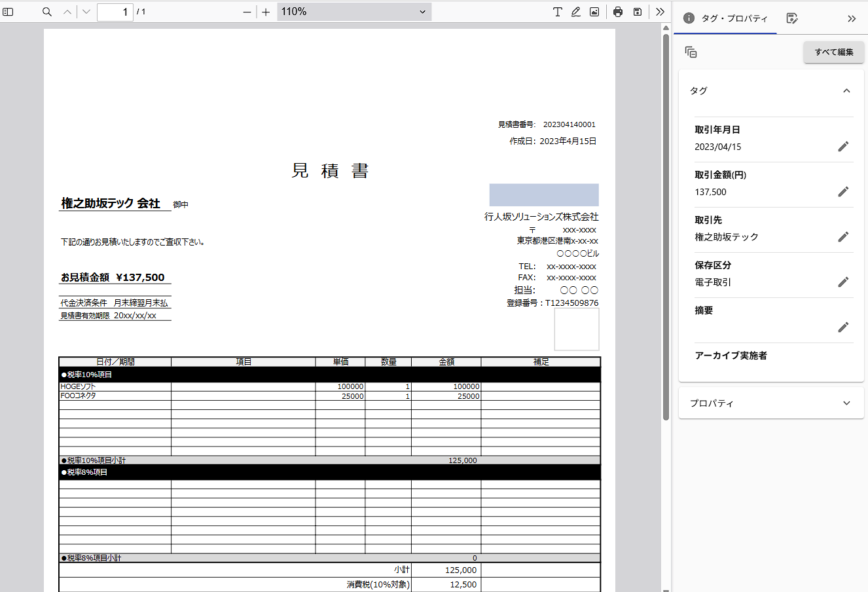Image resolution: width=868 pixels, height=592 pixels.
Task: Toggle the PDF viewer sidebar
Action: coord(9,12)
